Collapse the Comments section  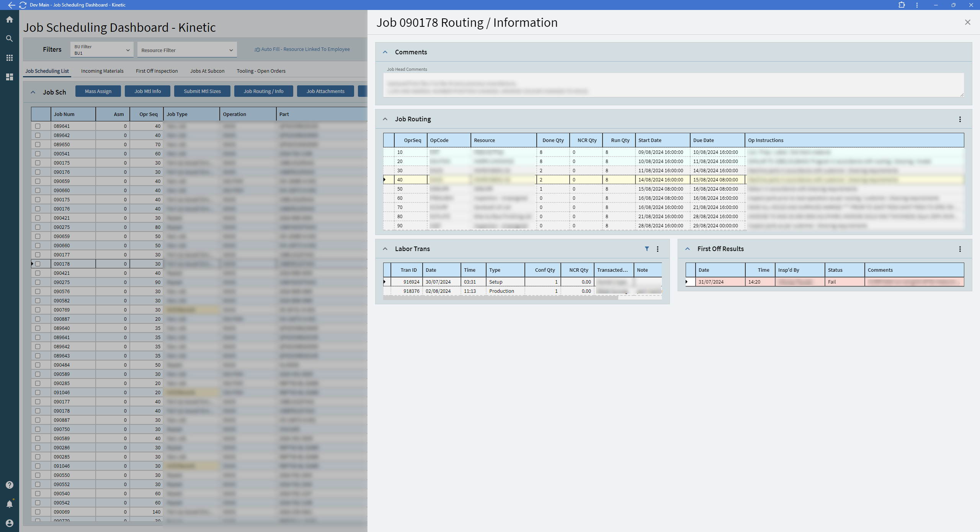(385, 52)
